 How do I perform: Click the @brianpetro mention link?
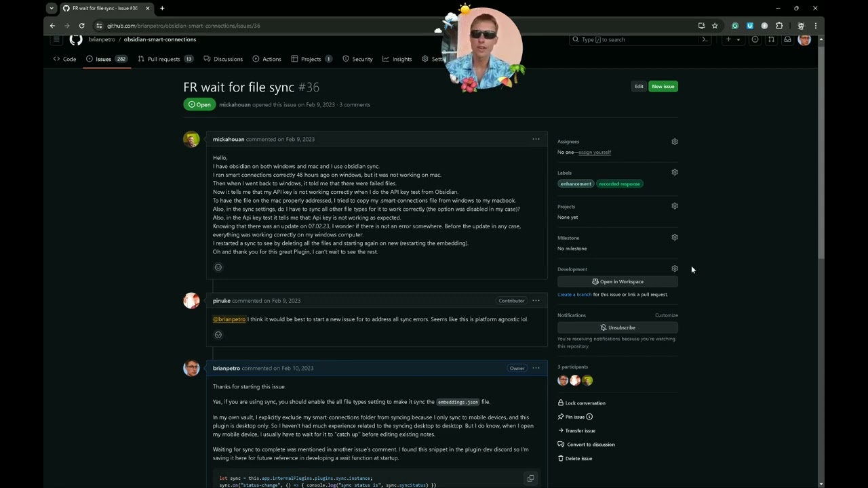click(229, 319)
